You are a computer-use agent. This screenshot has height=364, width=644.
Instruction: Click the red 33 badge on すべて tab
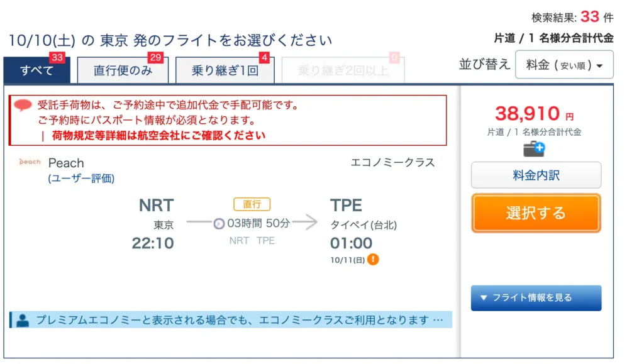[x=57, y=57]
